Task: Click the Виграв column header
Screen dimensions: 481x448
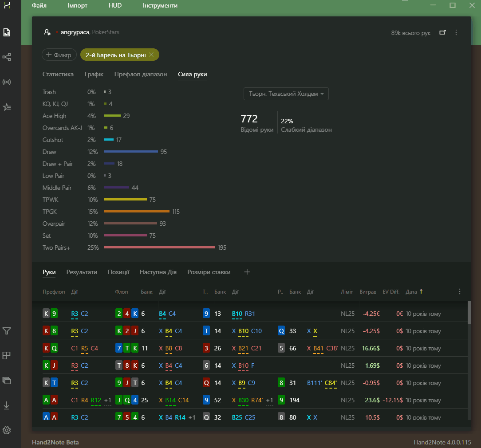Action: (368, 292)
